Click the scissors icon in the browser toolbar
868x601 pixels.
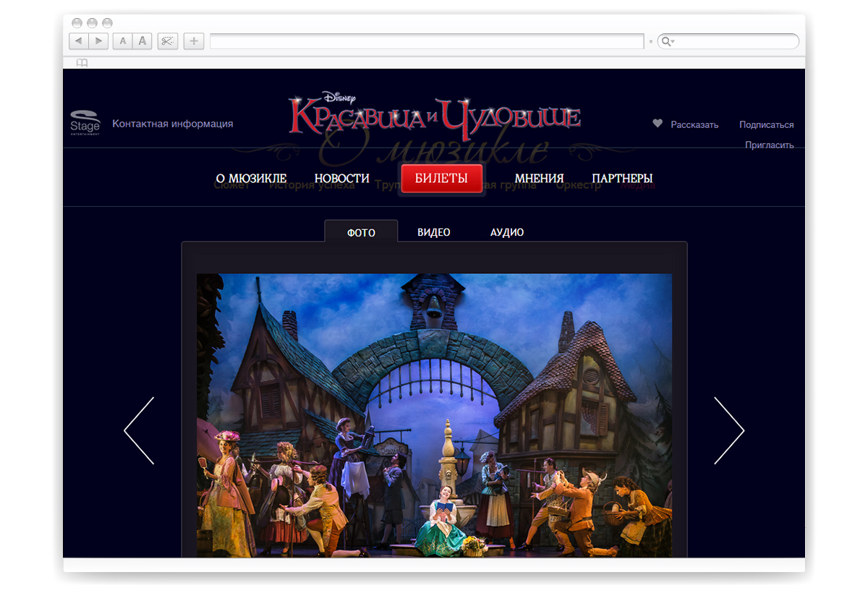(x=167, y=41)
